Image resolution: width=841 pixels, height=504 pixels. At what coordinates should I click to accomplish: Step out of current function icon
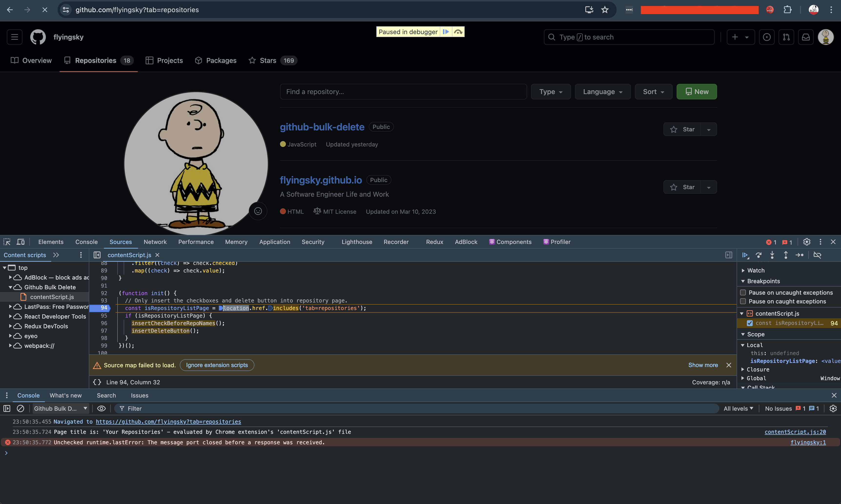[x=786, y=255]
